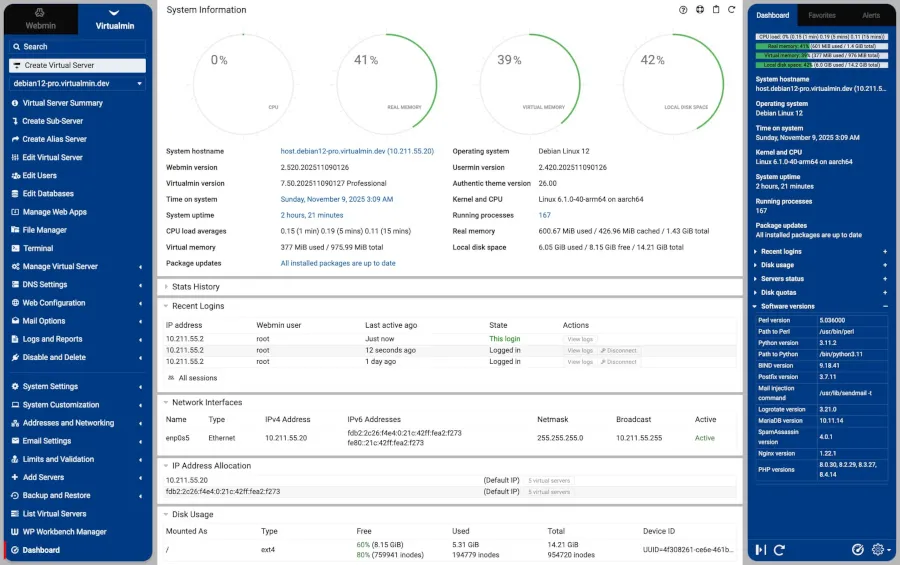
Task: Click the Create Virtual Server button
Action: pyautogui.click(x=78, y=65)
